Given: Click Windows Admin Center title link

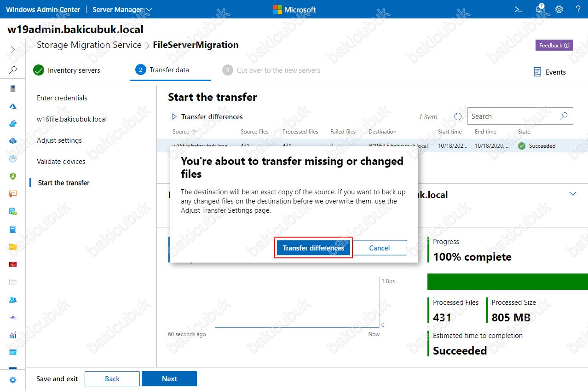Looking at the screenshot, I should click(43, 9).
